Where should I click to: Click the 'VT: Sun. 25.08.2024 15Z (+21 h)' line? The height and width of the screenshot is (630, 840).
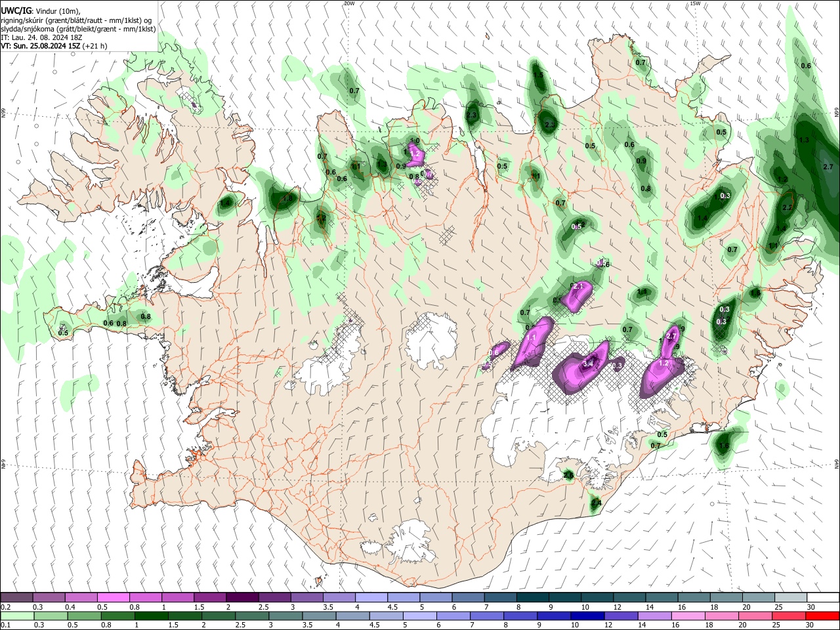click(54, 46)
